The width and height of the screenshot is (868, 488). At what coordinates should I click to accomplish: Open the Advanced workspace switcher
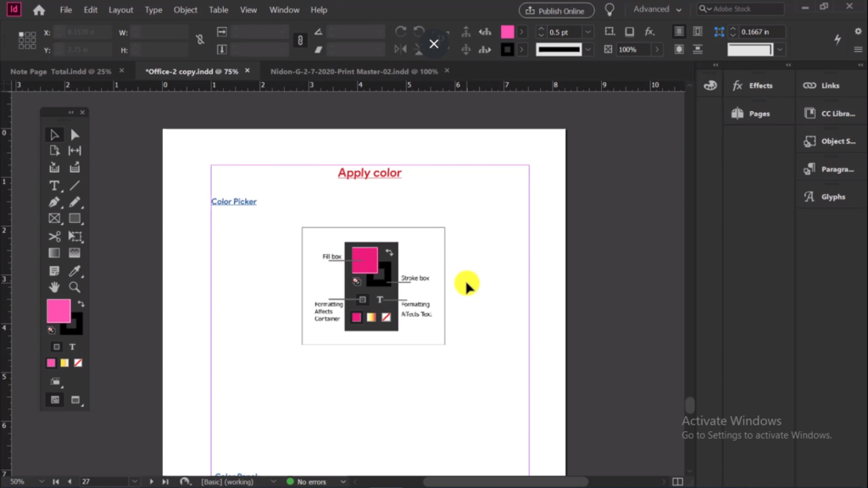(657, 9)
